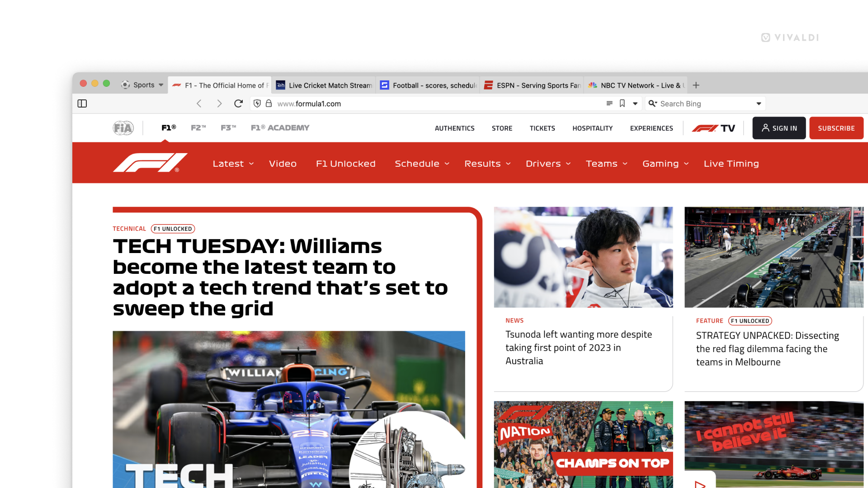Click the TECHNICAL category label
Screen dimensions: 868x488
(x=129, y=229)
